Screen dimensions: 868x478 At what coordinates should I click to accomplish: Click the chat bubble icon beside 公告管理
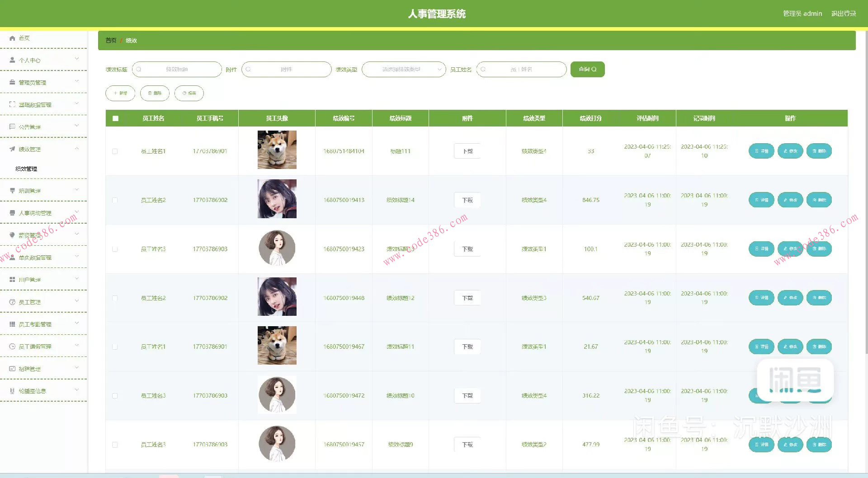pyautogui.click(x=12, y=127)
